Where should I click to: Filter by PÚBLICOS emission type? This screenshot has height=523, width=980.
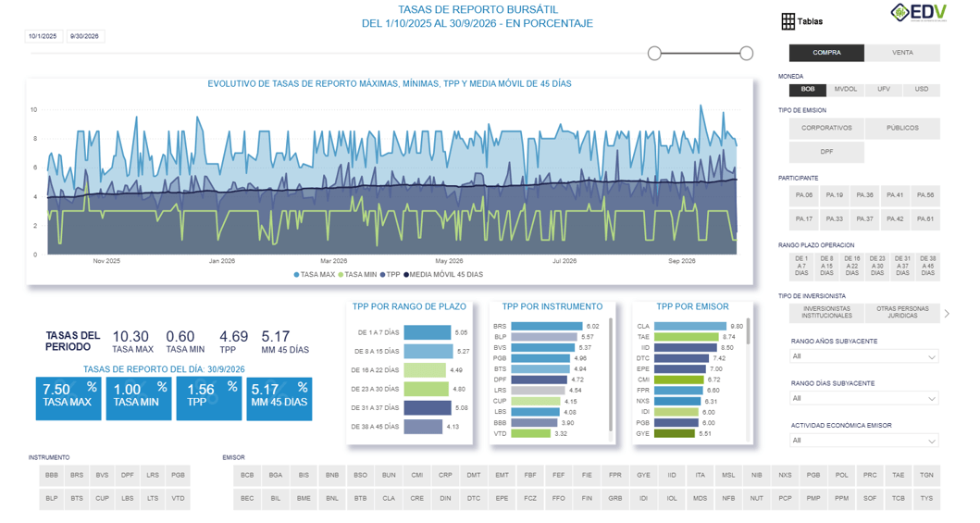902,128
